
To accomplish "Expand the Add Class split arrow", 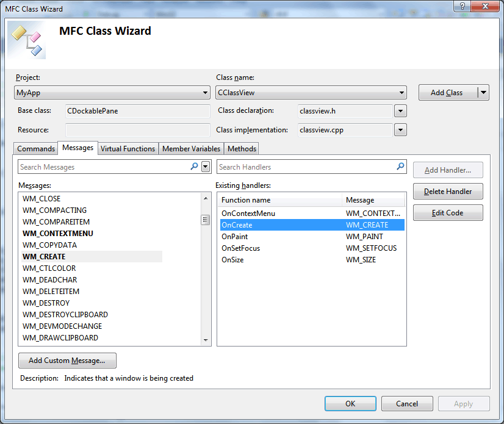I will [483, 93].
